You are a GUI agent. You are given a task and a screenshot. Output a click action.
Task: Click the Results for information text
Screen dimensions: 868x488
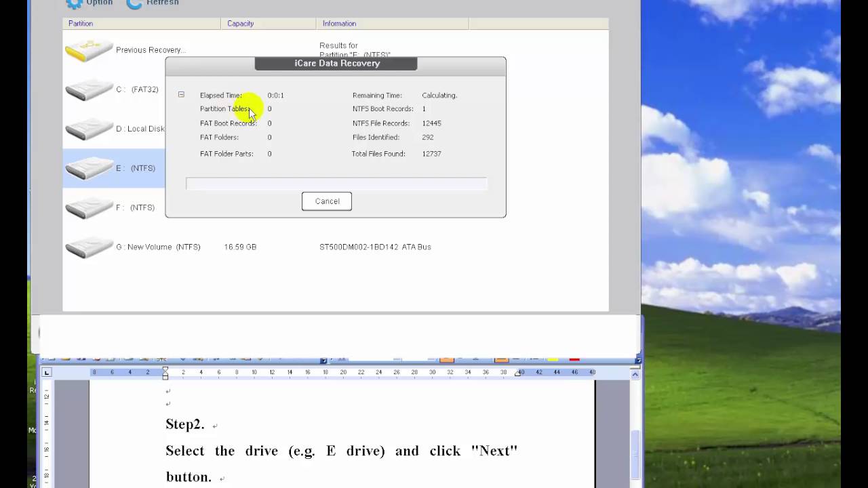[355, 50]
